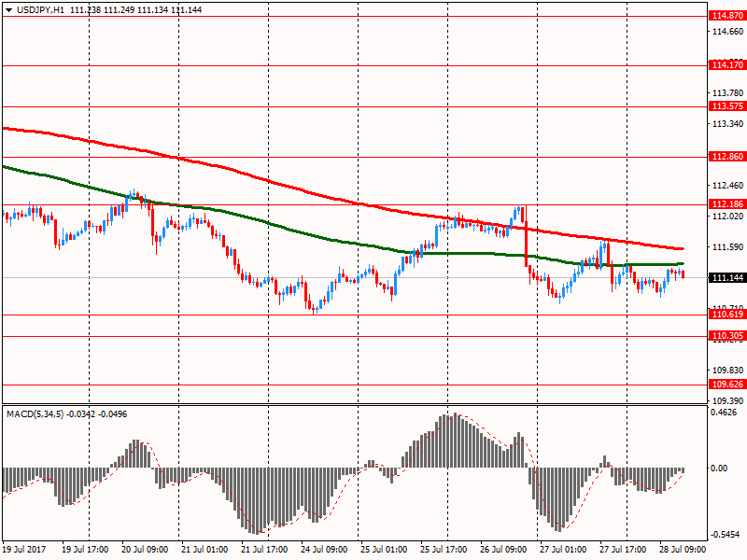The height and width of the screenshot is (560, 747).
Task: Click the 28 Jul 09:00 time label
Action: click(683, 550)
